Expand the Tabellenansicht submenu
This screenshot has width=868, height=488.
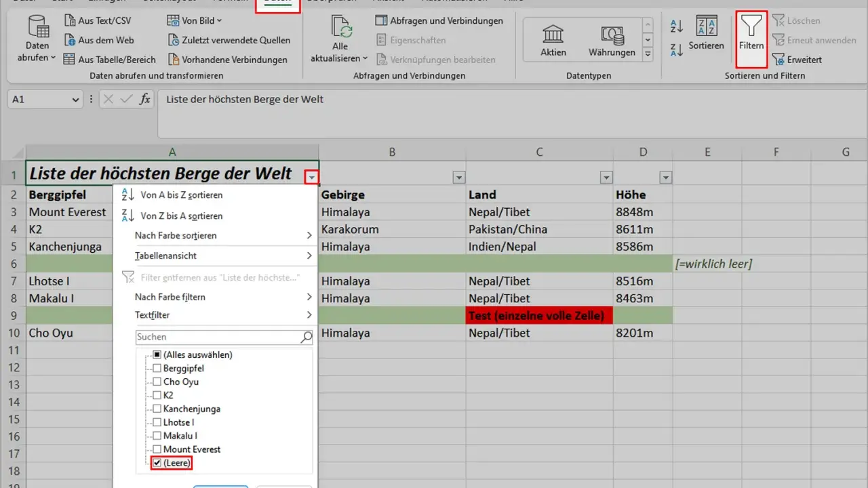click(216, 256)
